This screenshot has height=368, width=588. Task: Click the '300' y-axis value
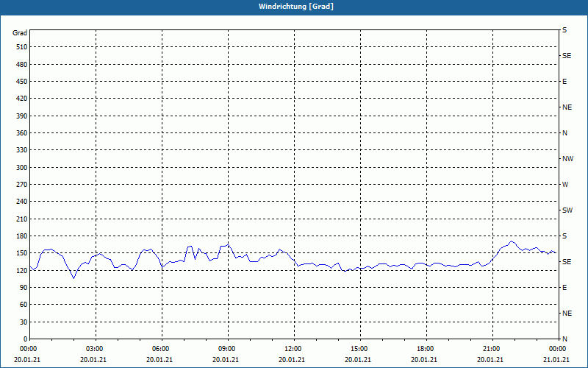(x=22, y=168)
